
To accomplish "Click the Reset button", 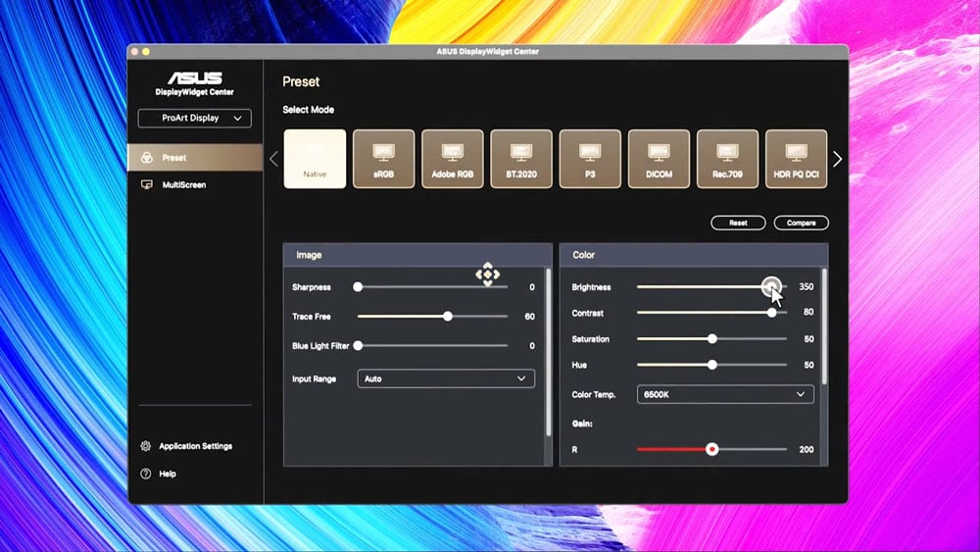I will click(738, 223).
